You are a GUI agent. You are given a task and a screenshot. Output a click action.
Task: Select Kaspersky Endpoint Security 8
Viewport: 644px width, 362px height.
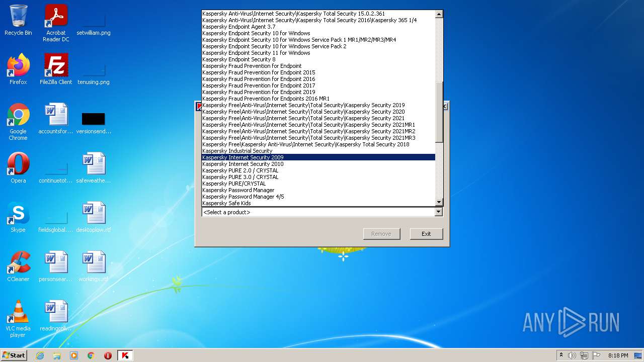point(318,59)
